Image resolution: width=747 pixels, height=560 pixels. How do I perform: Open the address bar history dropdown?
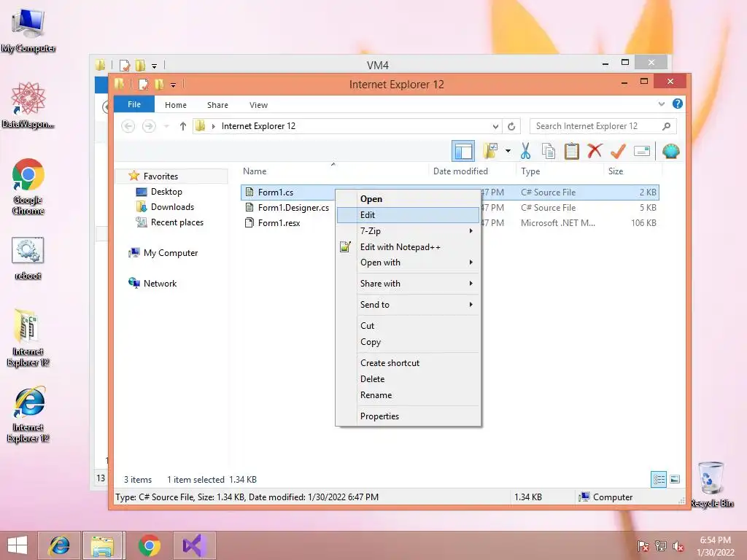[495, 126]
